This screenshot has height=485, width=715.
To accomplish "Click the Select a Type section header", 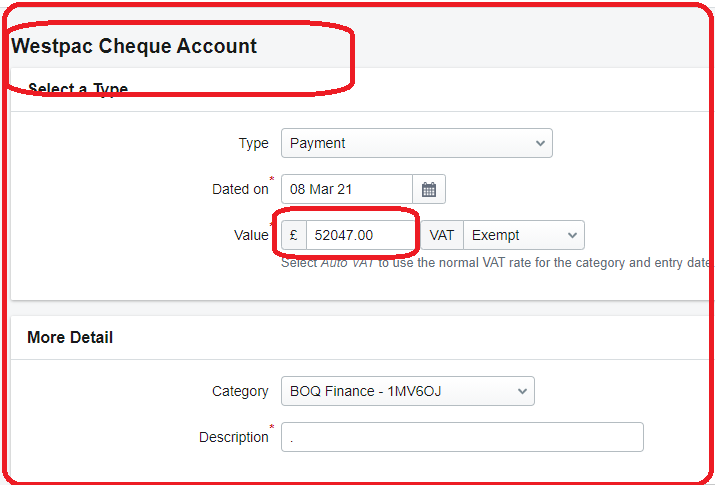I will (x=78, y=88).
